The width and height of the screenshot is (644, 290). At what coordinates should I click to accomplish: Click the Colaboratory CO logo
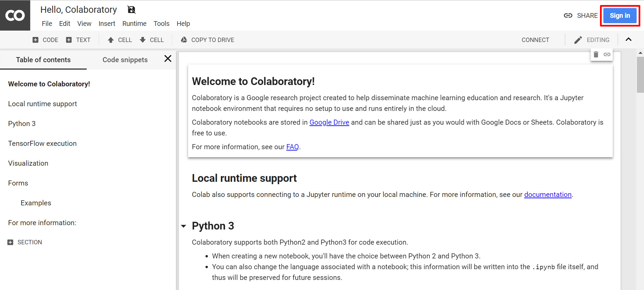click(x=15, y=15)
